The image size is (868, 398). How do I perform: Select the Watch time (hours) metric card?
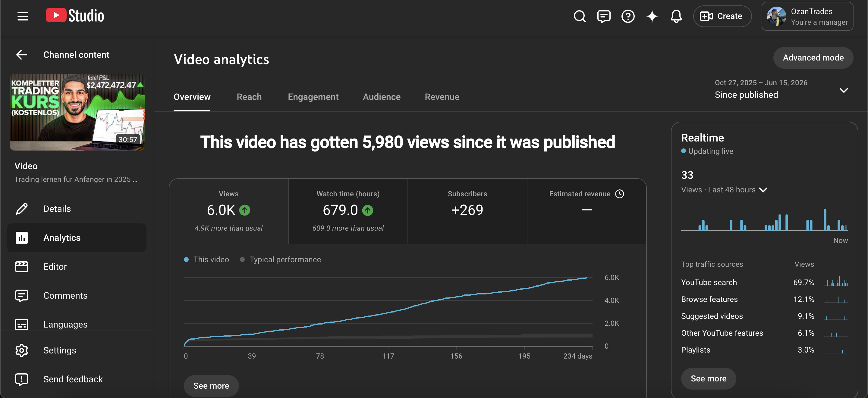(348, 211)
